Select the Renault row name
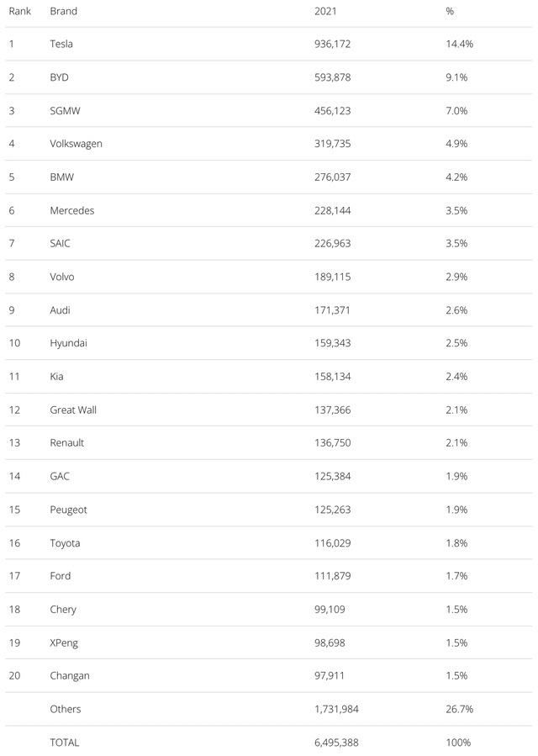This screenshot has height=756, width=538. coord(67,443)
